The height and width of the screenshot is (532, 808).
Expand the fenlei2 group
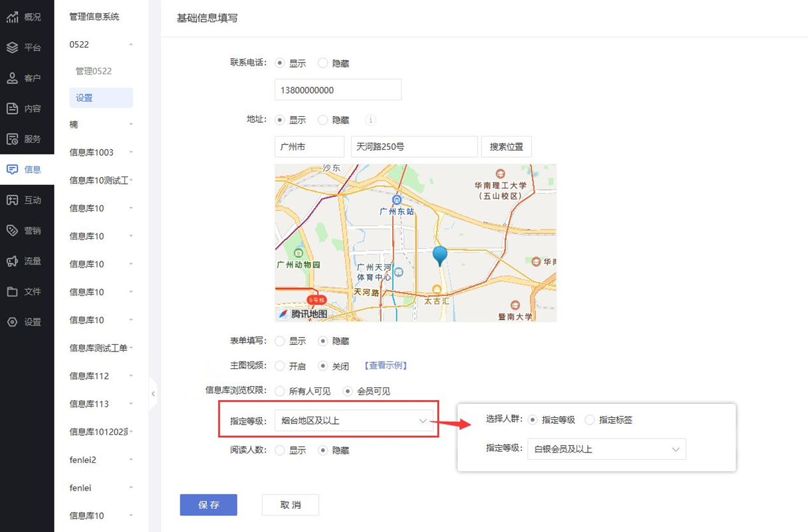(x=131, y=460)
